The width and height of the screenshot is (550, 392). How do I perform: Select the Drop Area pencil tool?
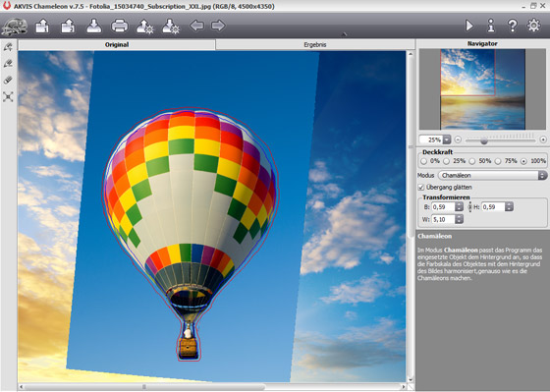[x=8, y=64]
